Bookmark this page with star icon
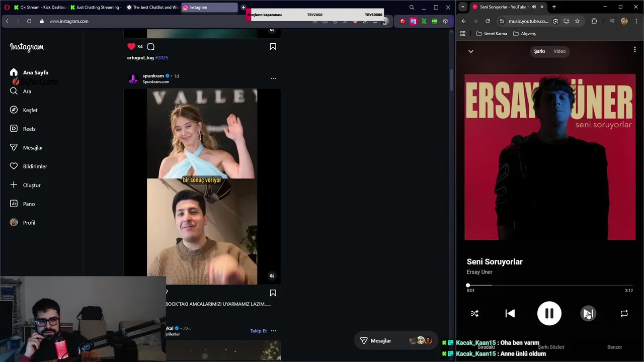 [577, 21]
